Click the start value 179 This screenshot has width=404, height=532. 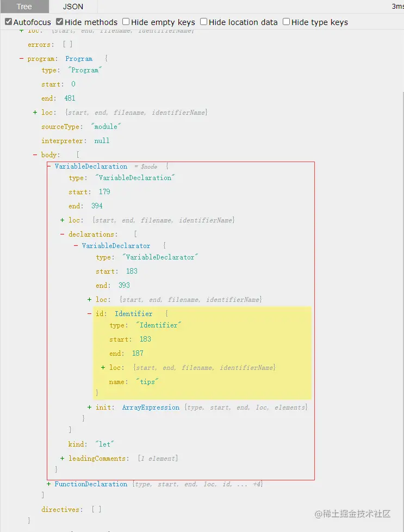pos(104,191)
